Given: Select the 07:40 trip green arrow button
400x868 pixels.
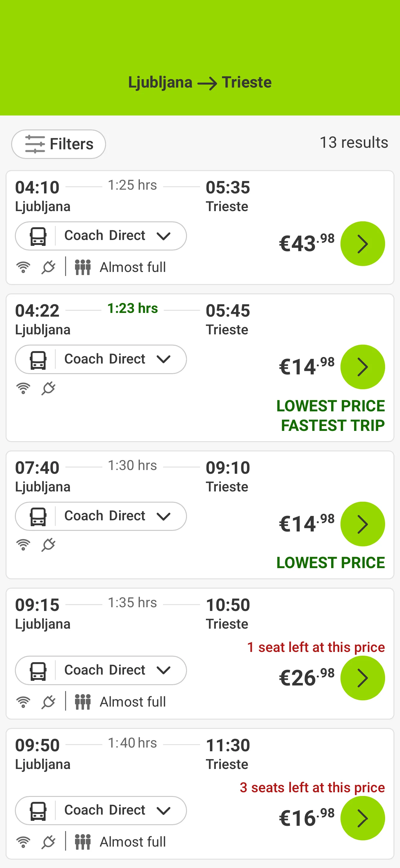Looking at the screenshot, I should click(x=362, y=524).
